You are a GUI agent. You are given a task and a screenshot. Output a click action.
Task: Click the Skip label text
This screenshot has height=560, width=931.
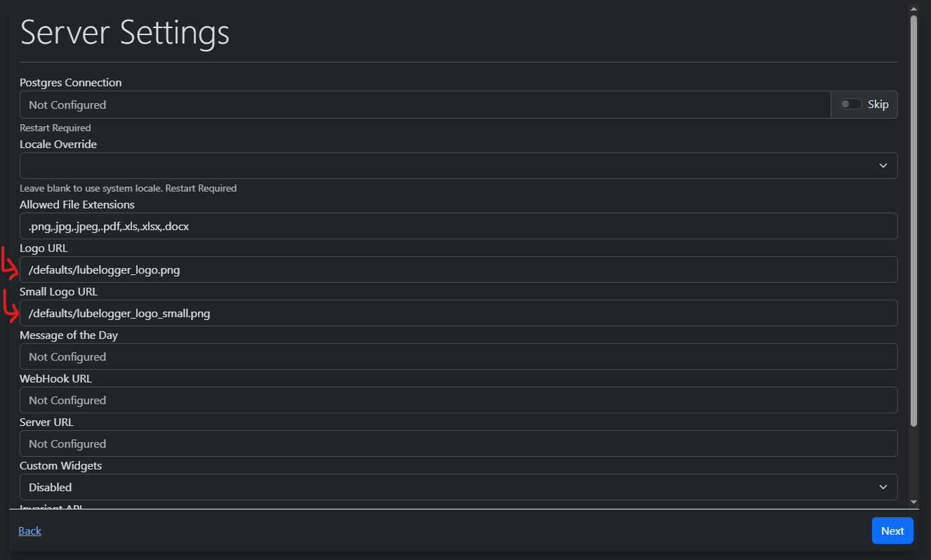(878, 105)
